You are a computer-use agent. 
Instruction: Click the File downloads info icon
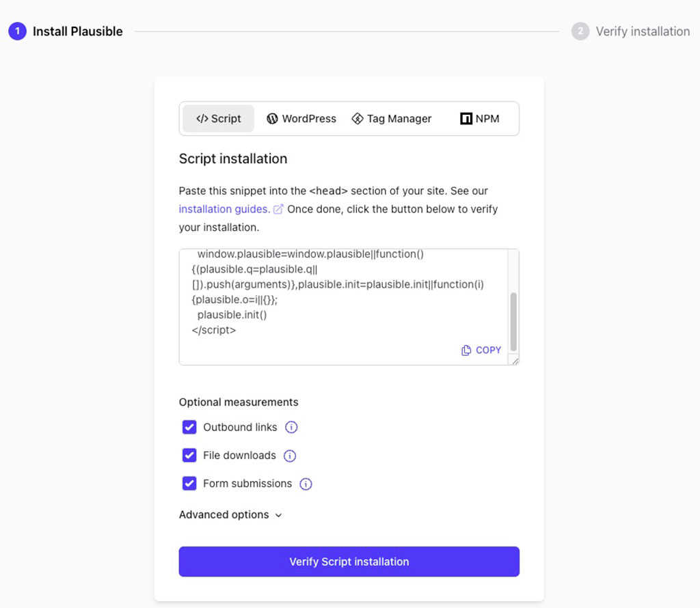(290, 456)
